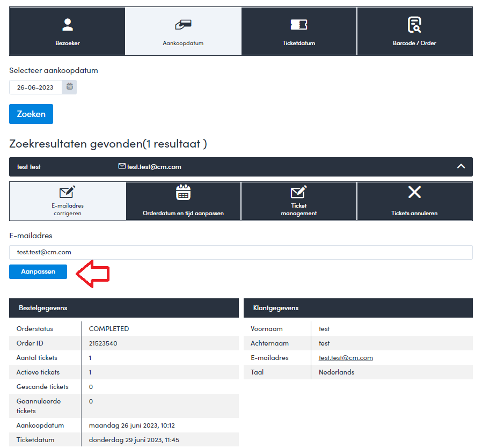Click the aankoopdatum date field 26-06-2023
This screenshot has width=490, height=448.
click(36, 87)
